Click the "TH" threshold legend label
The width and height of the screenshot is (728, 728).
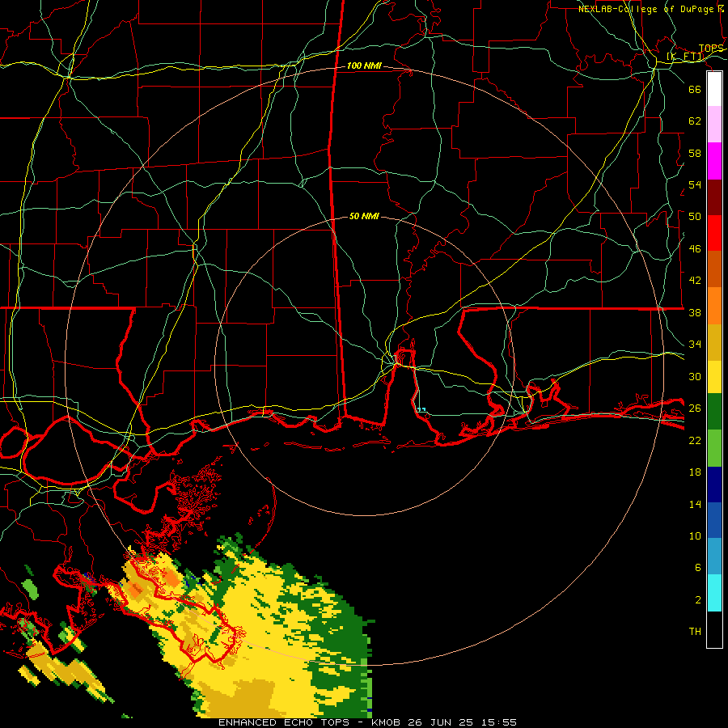point(695,632)
